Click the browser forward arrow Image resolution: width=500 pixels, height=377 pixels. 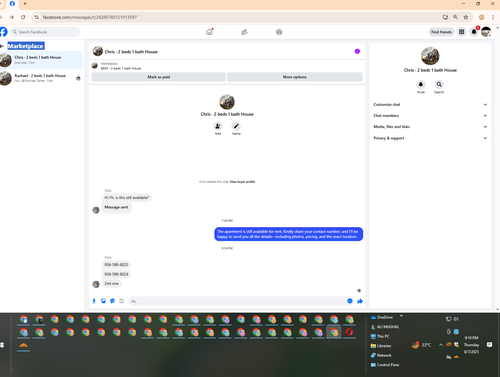[x=12, y=17]
